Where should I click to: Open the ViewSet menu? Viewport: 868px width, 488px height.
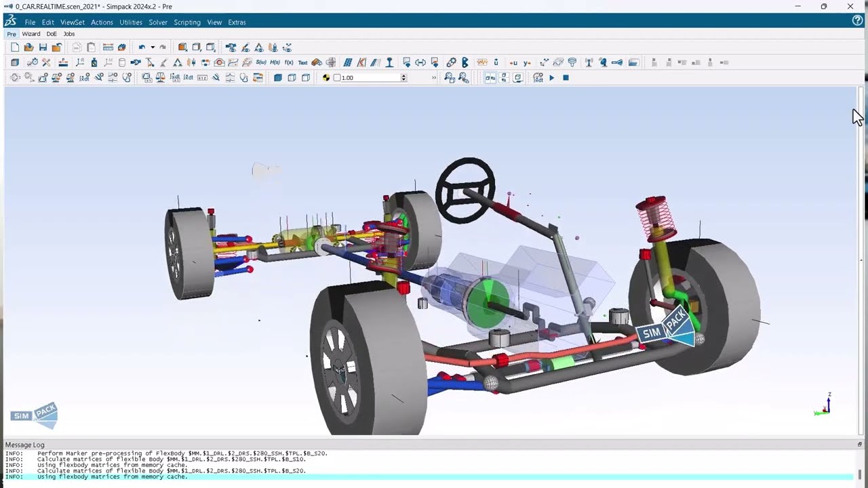pyautogui.click(x=73, y=22)
